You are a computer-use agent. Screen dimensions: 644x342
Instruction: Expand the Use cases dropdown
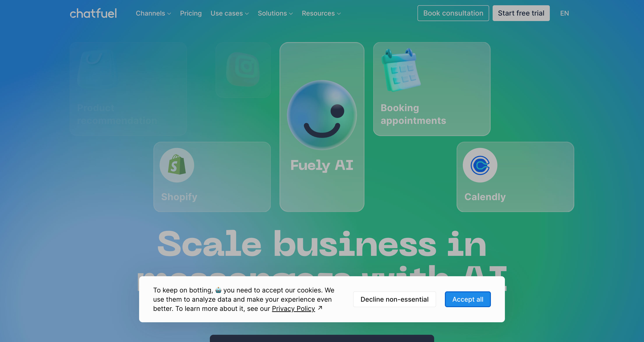(x=230, y=13)
